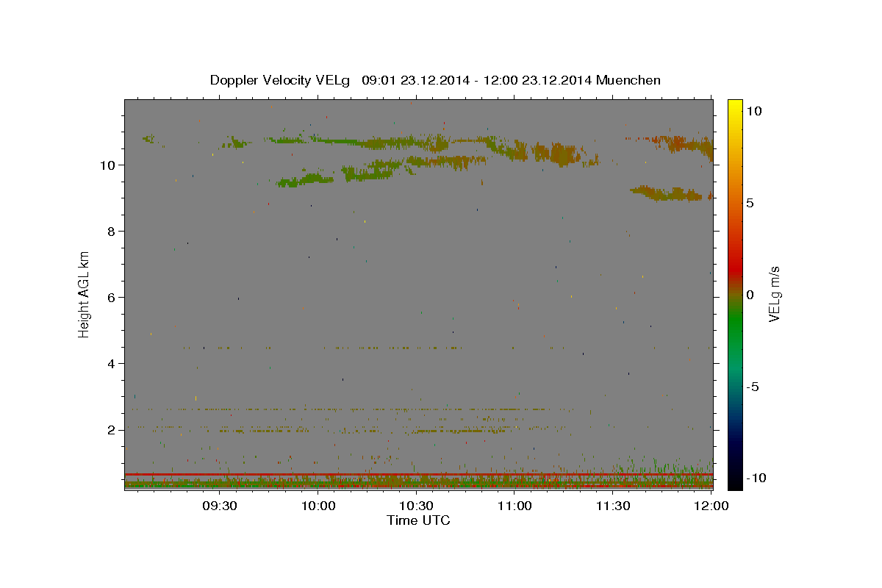Screen dimensions: 882x588
Task: Click the '12:00' time axis label
Action: coord(711,506)
